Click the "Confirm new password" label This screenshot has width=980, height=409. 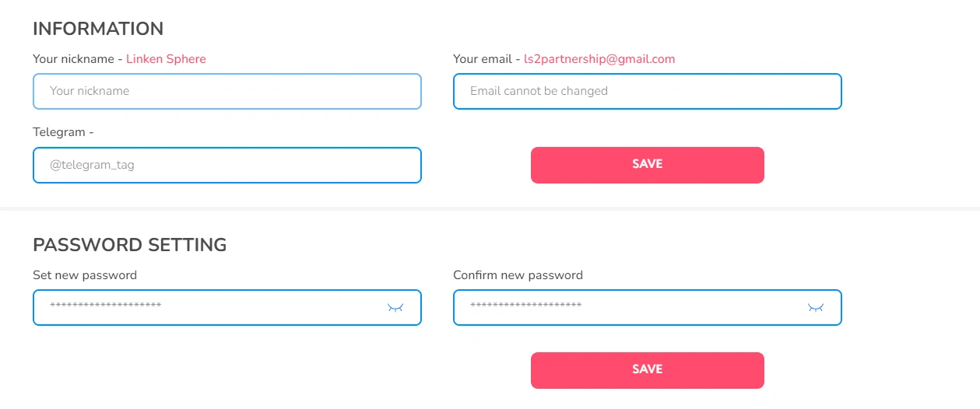518,275
